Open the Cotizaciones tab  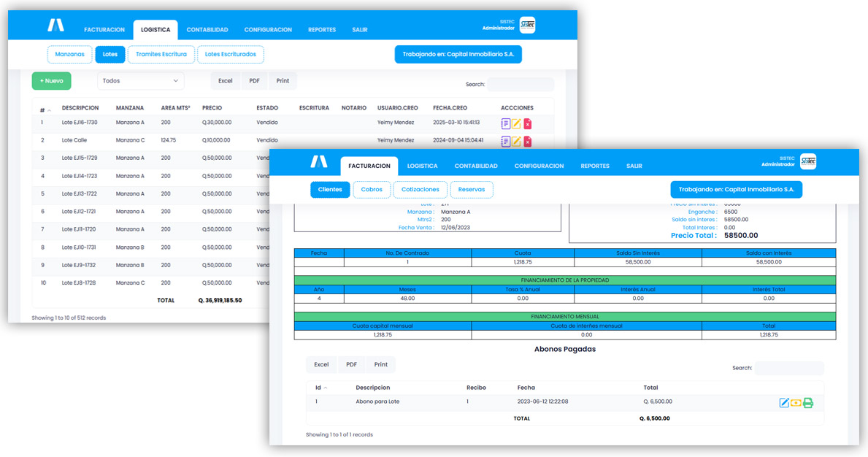coord(420,189)
